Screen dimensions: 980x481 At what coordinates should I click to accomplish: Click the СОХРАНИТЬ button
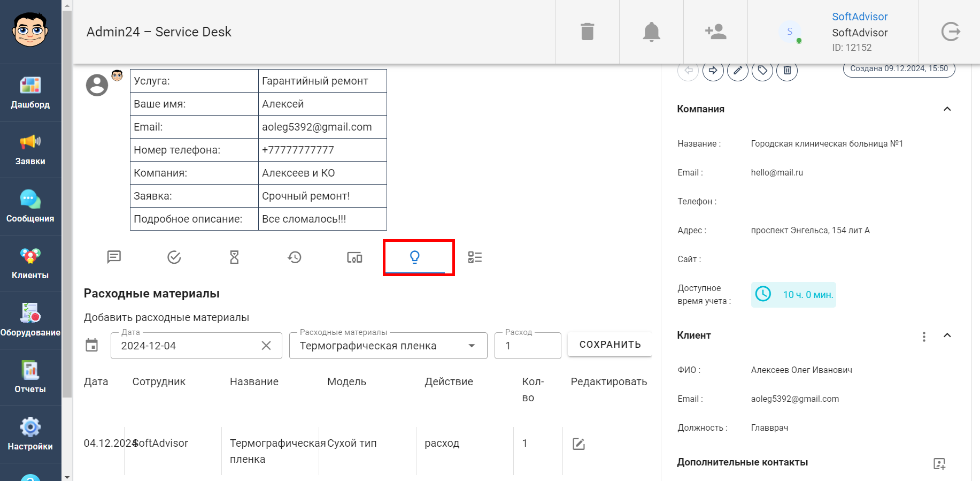(610, 345)
